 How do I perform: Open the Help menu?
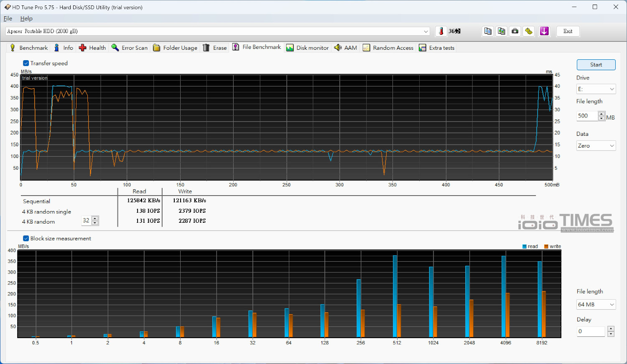tap(26, 18)
